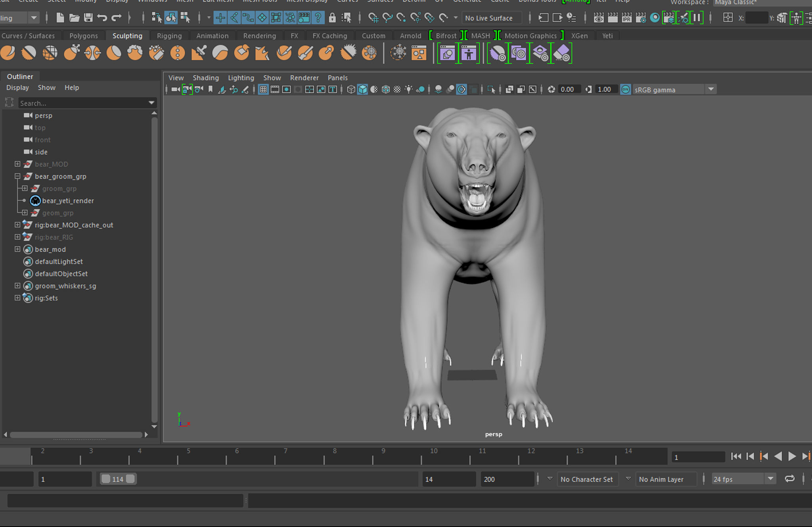Viewport: 812px width, 527px height.
Task: Open the viewport Shading menu
Action: (x=206, y=78)
